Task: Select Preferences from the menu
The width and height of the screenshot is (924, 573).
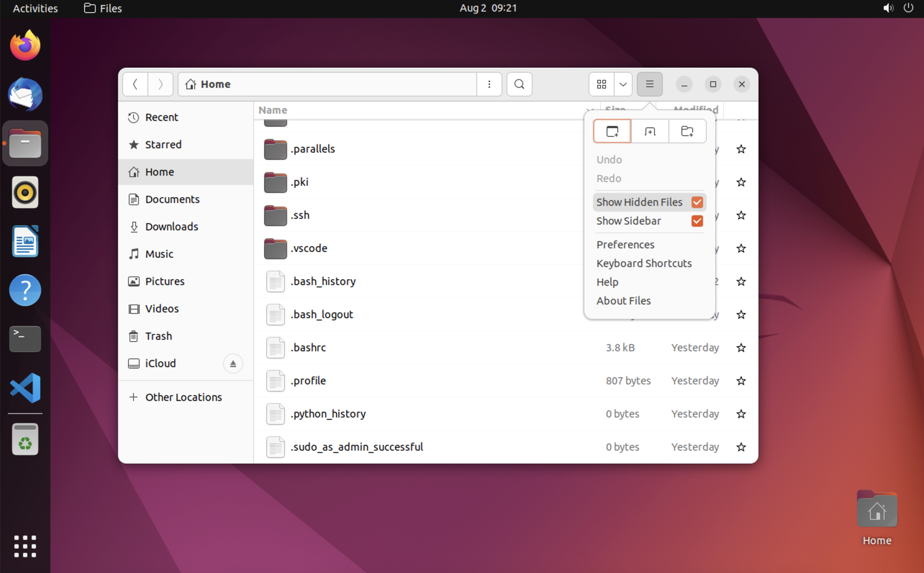Action: [625, 244]
